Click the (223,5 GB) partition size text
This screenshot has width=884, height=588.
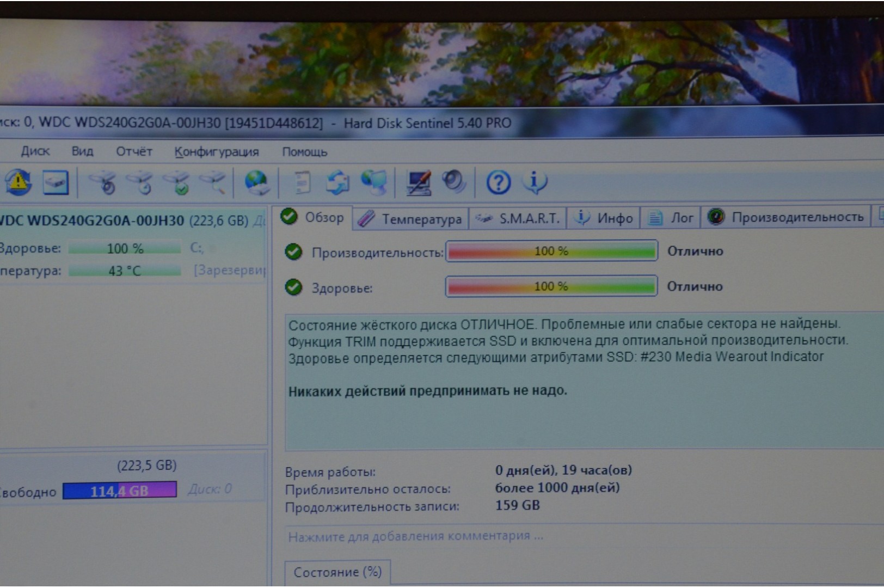tap(147, 465)
